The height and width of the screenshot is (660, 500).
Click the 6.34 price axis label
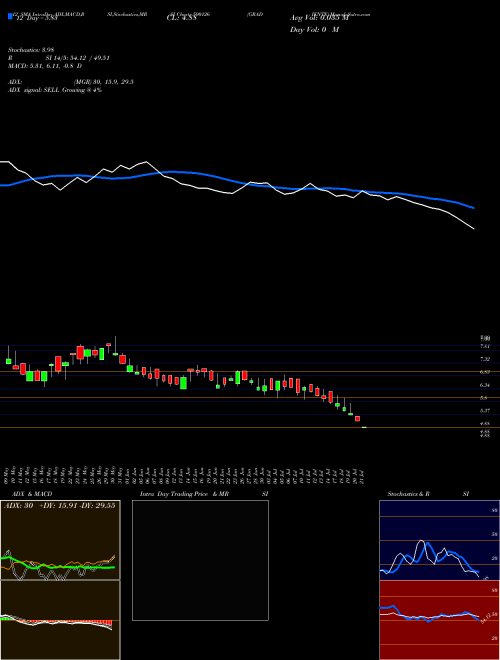tap(485, 385)
